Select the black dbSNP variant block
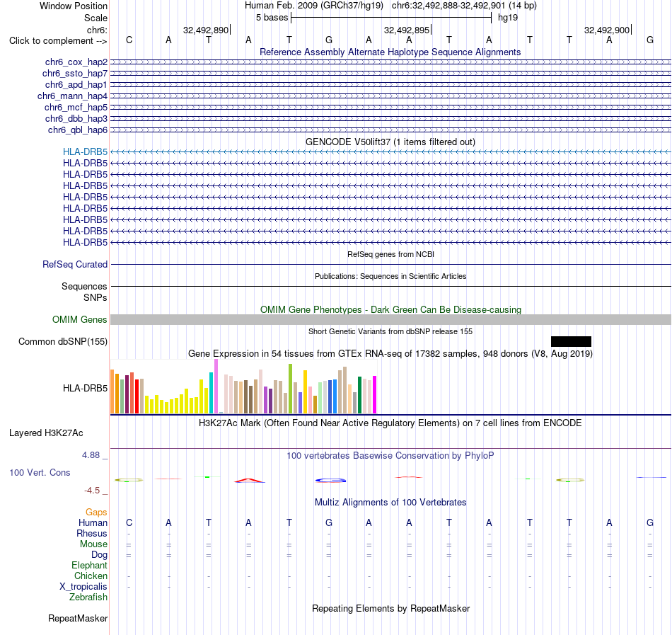This screenshot has width=672, height=635. click(571, 342)
